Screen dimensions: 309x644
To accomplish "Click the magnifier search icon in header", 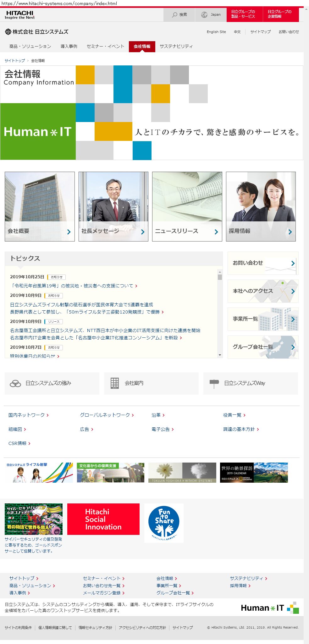I will pyautogui.click(x=174, y=15).
